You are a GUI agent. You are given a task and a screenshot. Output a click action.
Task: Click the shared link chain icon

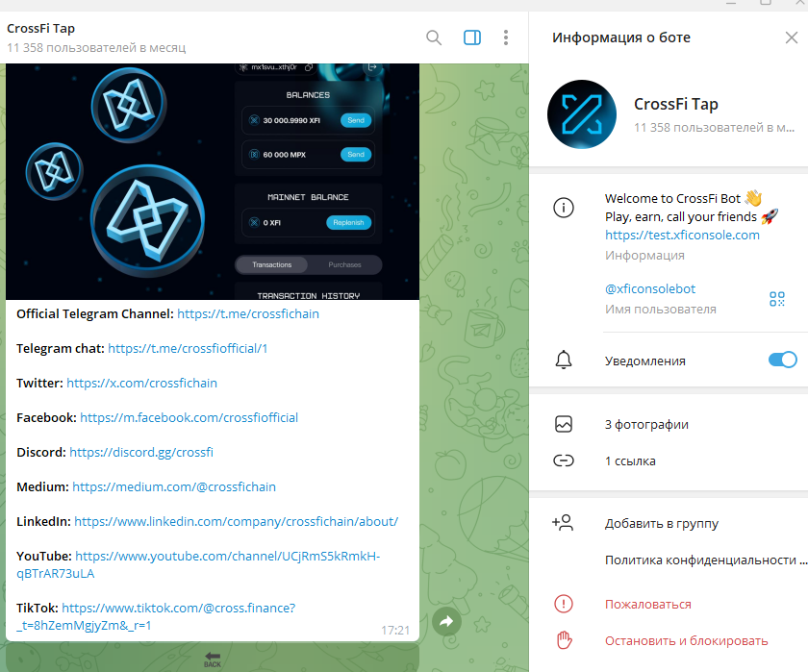coord(564,460)
